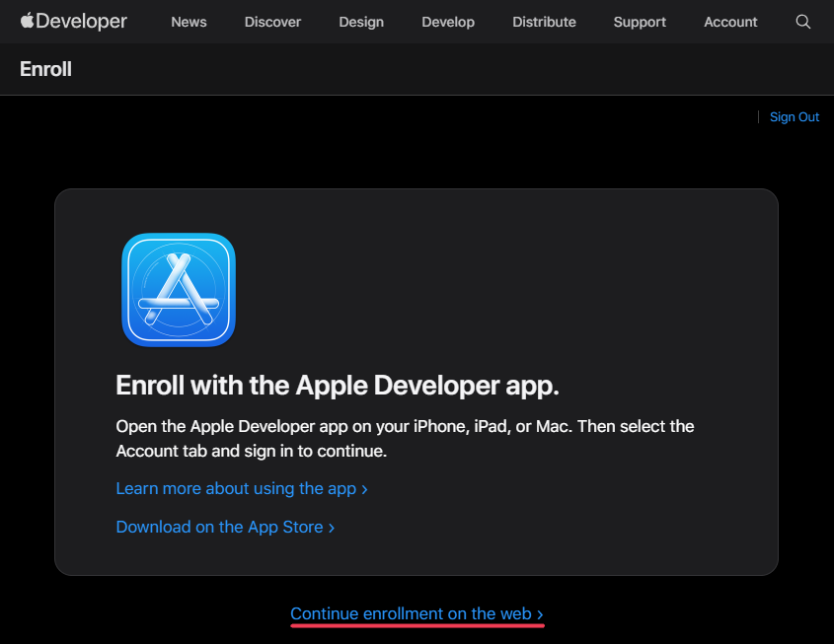This screenshot has width=834, height=644.
Task: Click the App Store app icon
Action: click(x=179, y=289)
